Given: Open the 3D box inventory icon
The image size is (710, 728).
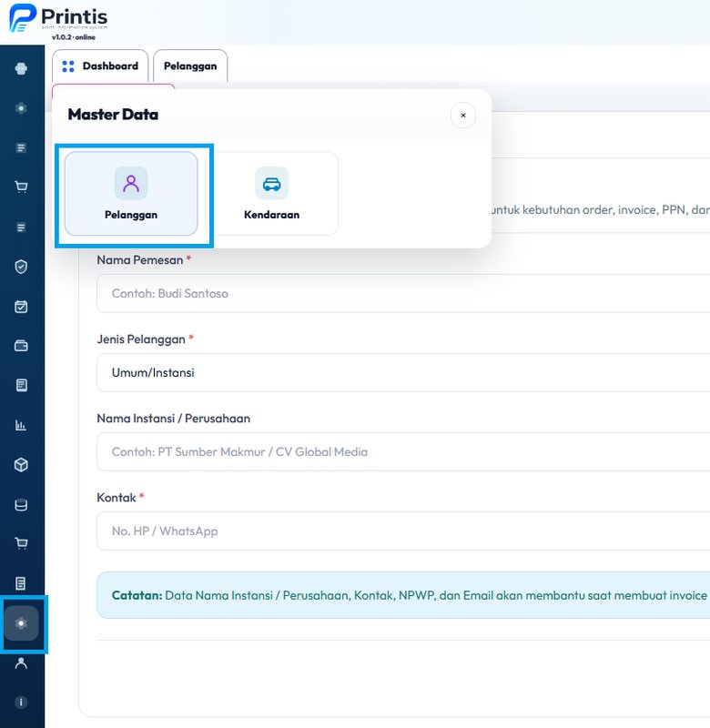Looking at the screenshot, I should coord(21,465).
